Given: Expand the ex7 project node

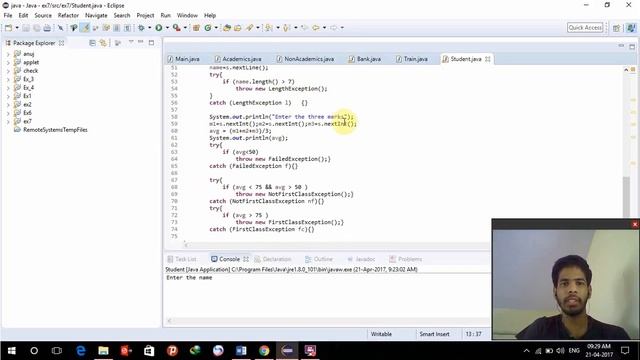Looking at the screenshot, I should pos(8,122).
